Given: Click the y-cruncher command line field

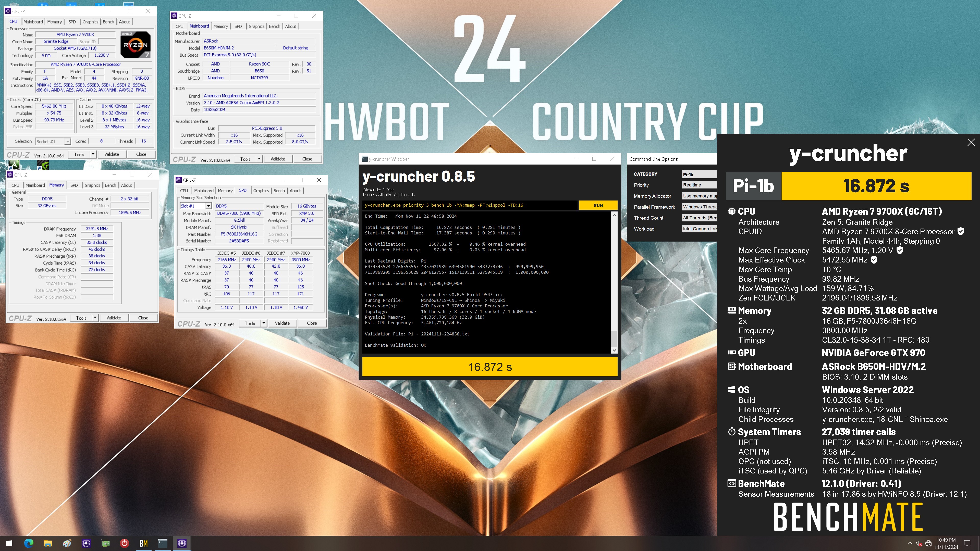Looking at the screenshot, I should tap(470, 205).
